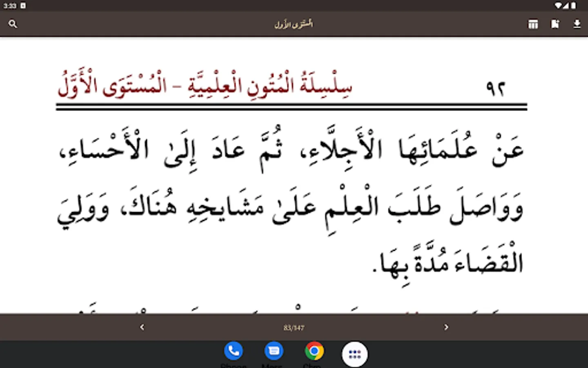Open the Messages app
The width and height of the screenshot is (588, 368).
click(x=274, y=351)
